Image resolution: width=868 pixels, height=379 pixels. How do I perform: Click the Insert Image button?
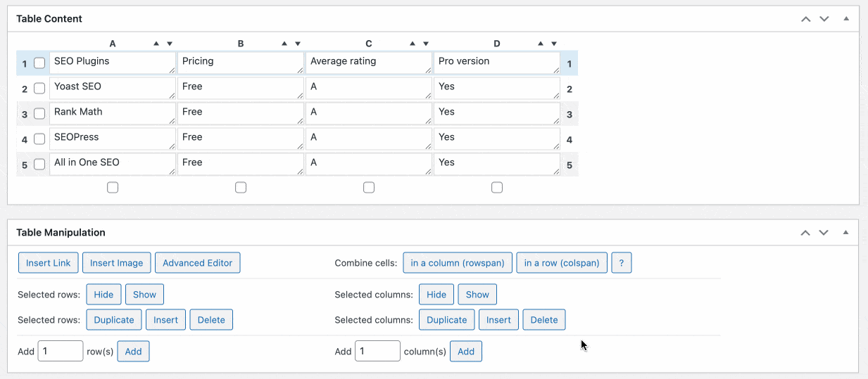click(117, 263)
